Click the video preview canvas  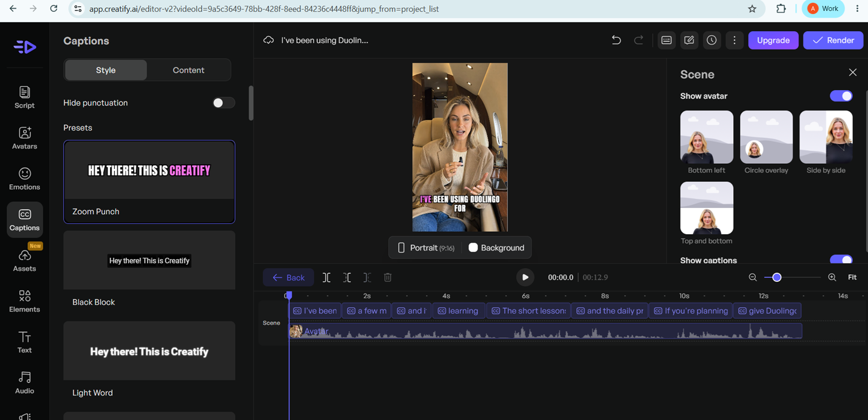460,147
